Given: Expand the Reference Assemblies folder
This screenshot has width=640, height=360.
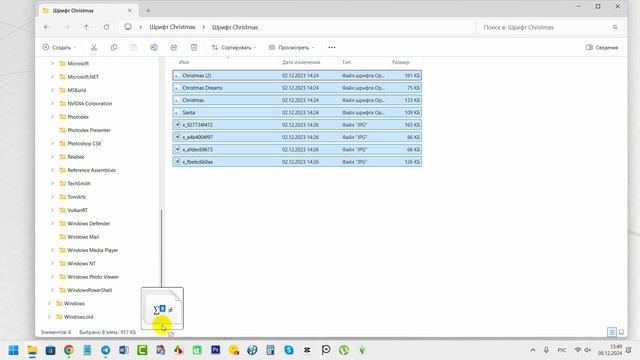Looking at the screenshot, I should [52, 170].
